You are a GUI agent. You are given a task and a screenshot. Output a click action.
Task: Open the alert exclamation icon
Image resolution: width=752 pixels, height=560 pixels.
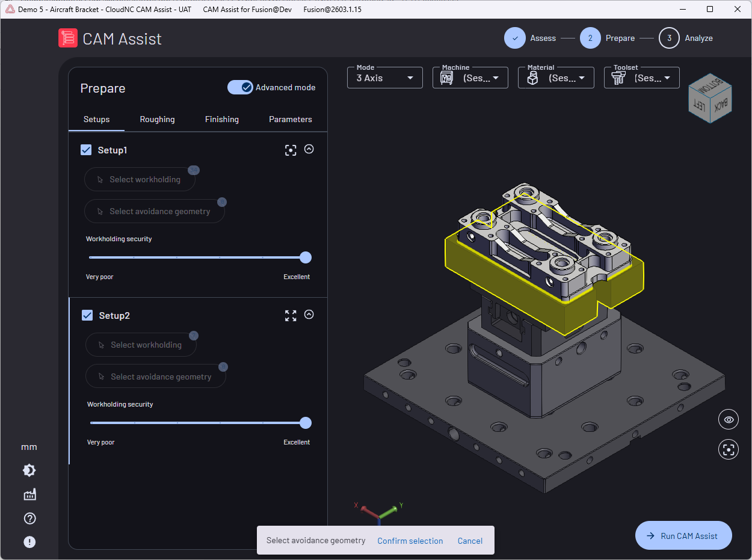(x=29, y=542)
